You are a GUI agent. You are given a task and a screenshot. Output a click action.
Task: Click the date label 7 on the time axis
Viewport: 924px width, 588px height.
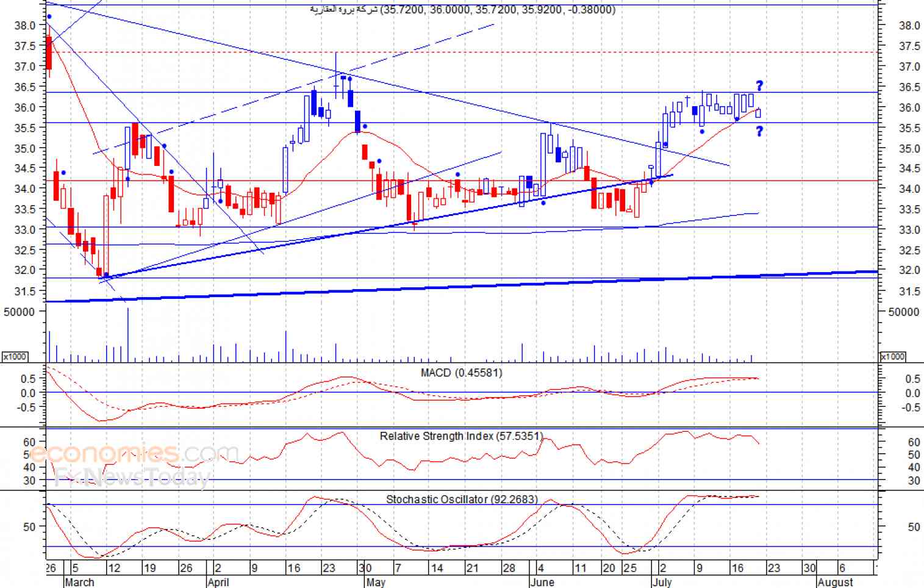pos(398,568)
